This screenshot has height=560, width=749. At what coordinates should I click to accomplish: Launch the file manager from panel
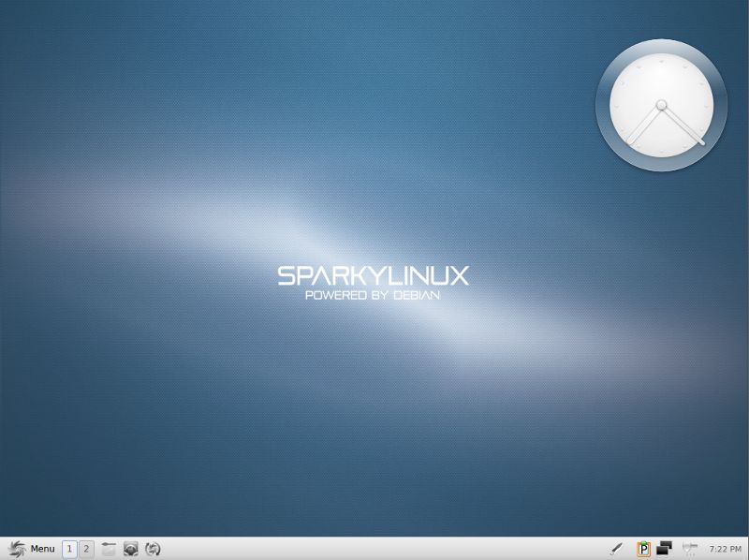(x=109, y=549)
